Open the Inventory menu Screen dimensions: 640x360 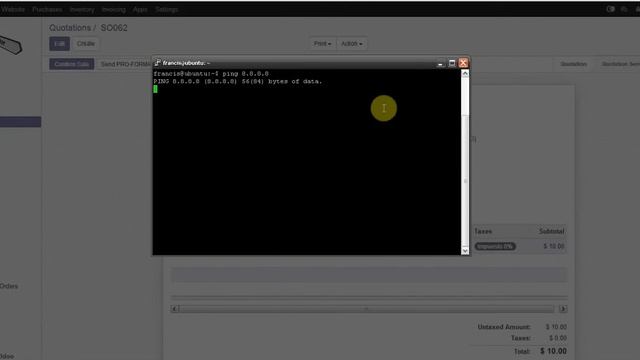coord(82,9)
